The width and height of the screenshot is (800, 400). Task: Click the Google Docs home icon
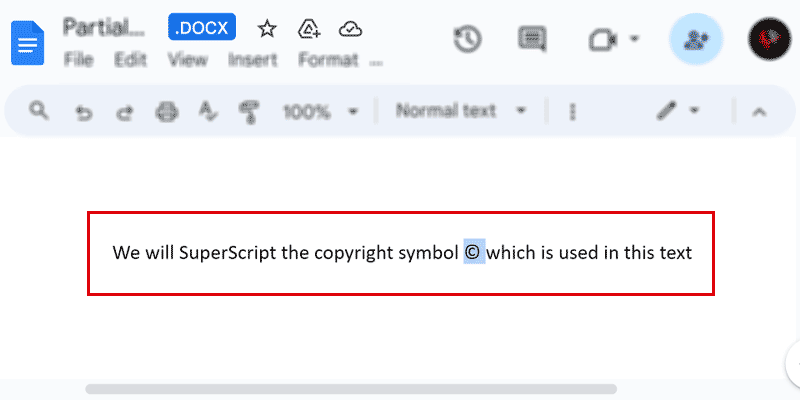pos(27,42)
